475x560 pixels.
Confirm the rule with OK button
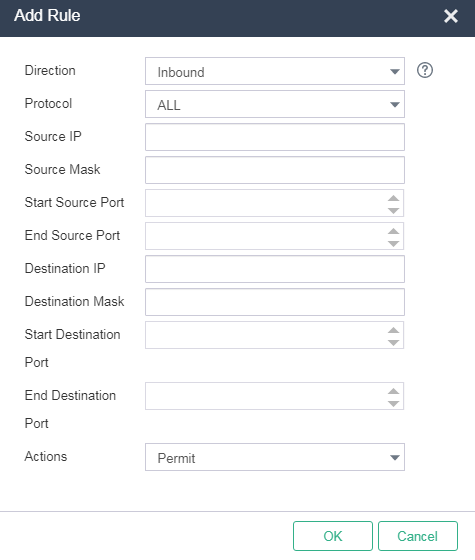333,536
